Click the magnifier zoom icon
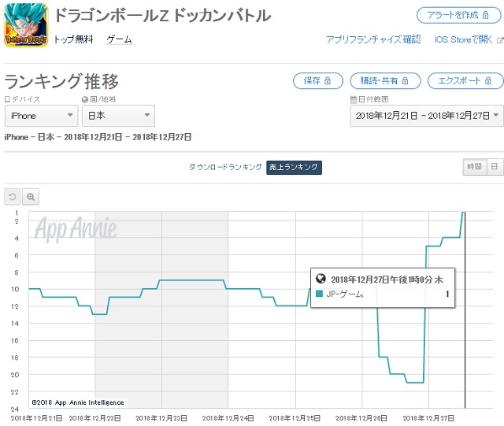 click(30, 197)
